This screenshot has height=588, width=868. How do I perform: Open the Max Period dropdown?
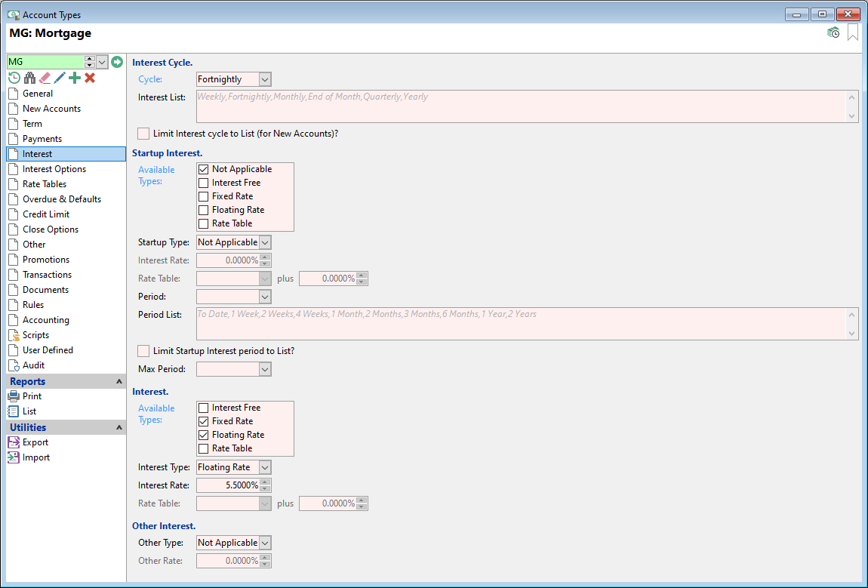265,369
